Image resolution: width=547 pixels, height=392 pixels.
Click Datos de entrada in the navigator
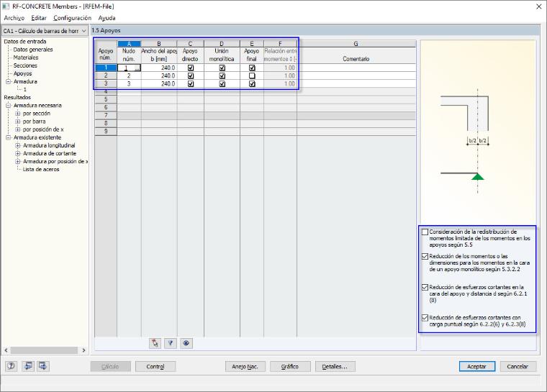point(25,42)
